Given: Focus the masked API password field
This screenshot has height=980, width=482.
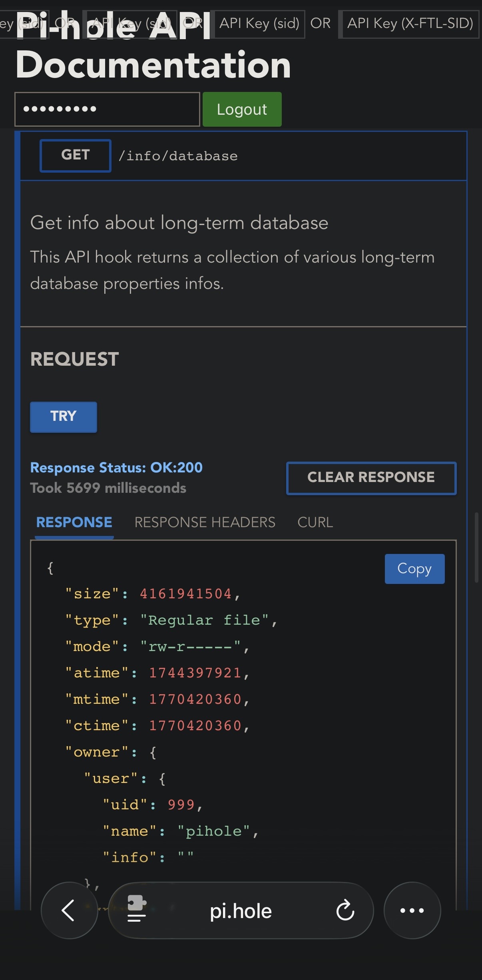Looking at the screenshot, I should (107, 109).
